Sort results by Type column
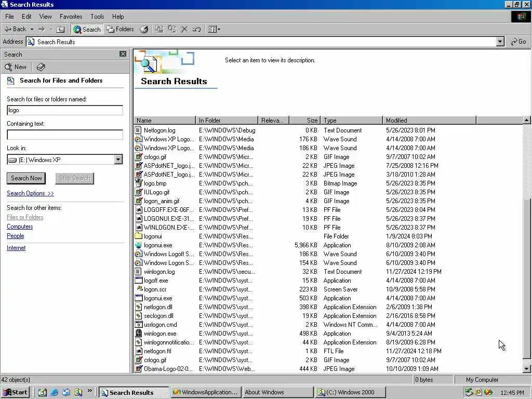Screen dimensions: 532x399 click(x=352, y=120)
